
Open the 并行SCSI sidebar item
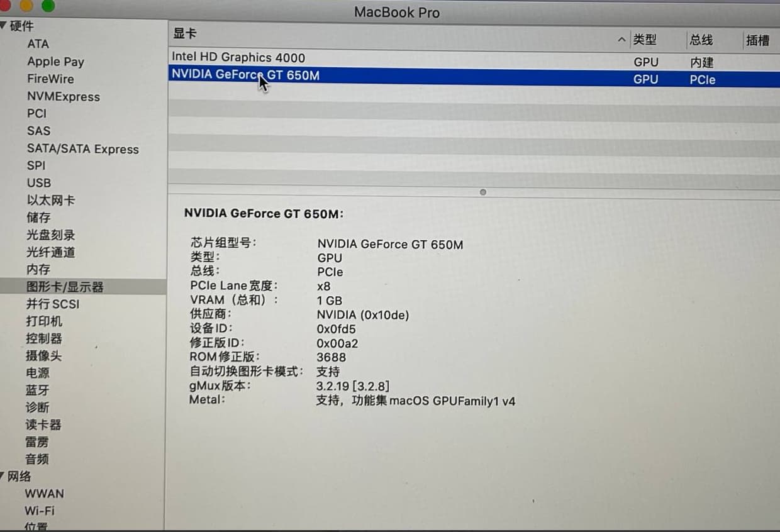pyautogui.click(x=53, y=304)
